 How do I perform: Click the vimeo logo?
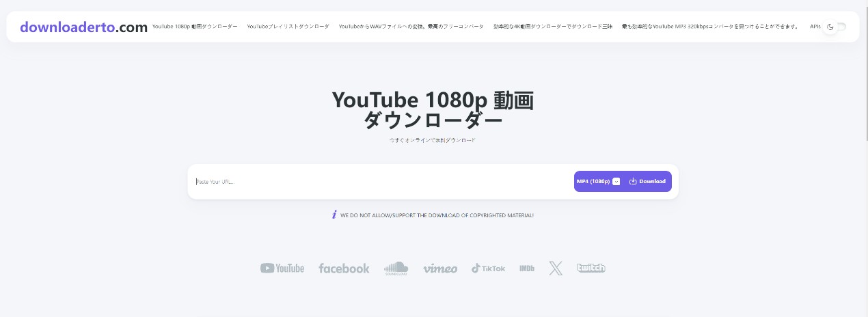(440, 268)
